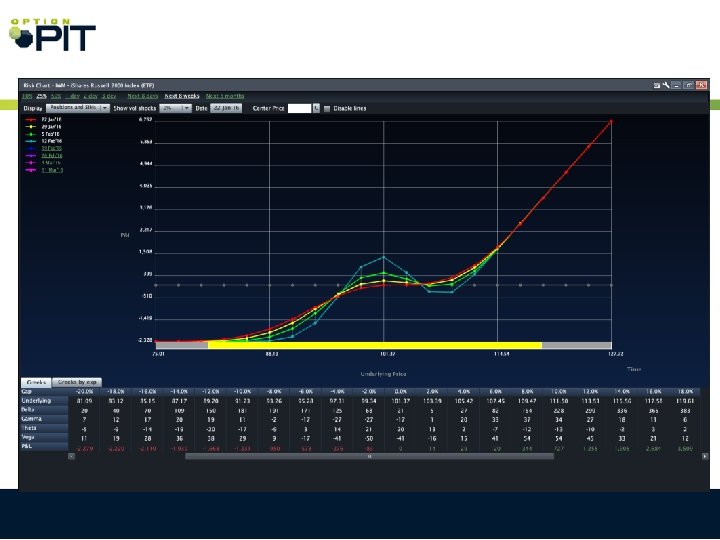720x540 pixels.
Task: Select the 10.0% Gap column header
Action: tap(559, 392)
